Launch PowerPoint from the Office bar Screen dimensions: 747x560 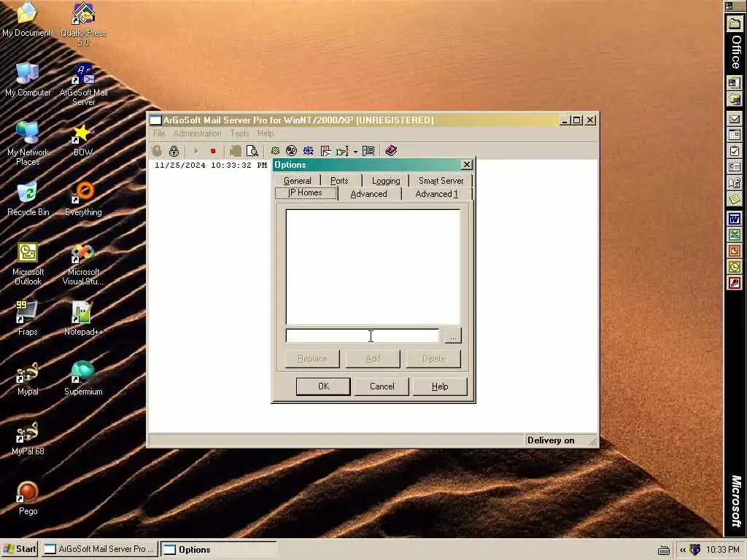tap(734, 251)
